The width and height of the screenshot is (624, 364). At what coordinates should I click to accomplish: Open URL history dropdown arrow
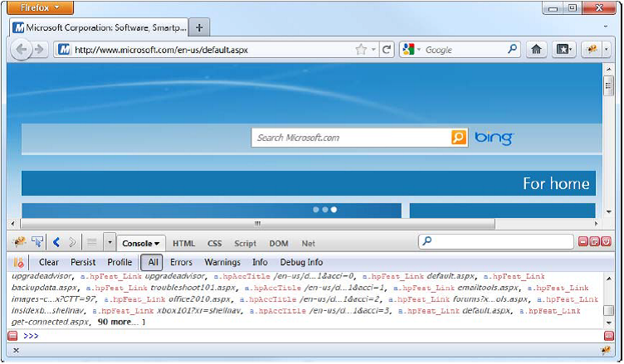click(373, 50)
